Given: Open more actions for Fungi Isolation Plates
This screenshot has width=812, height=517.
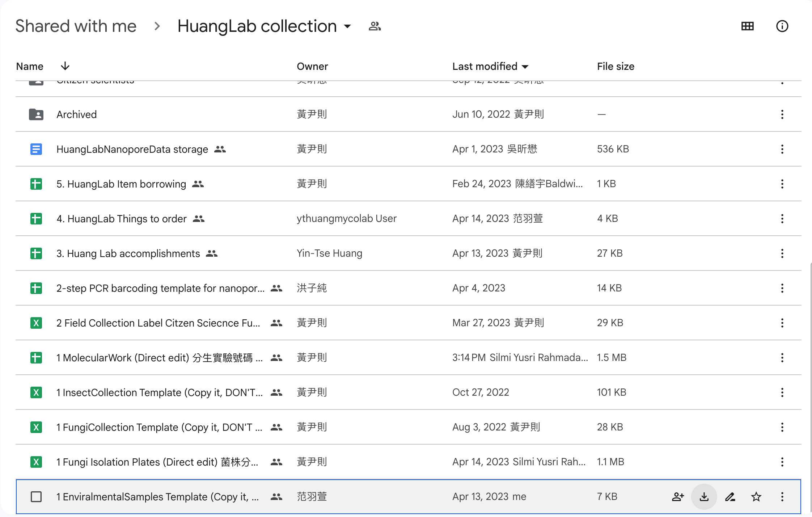Looking at the screenshot, I should 782,462.
